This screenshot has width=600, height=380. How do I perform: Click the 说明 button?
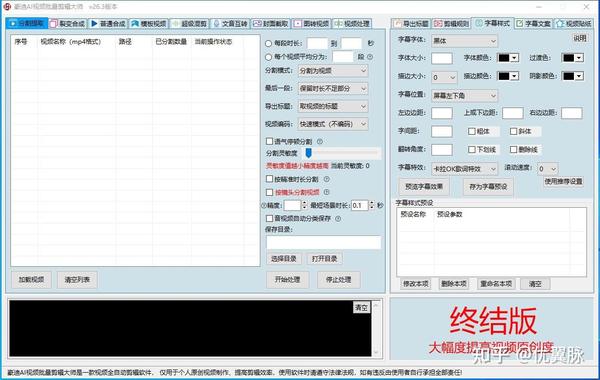pyautogui.click(x=580, y=38)
